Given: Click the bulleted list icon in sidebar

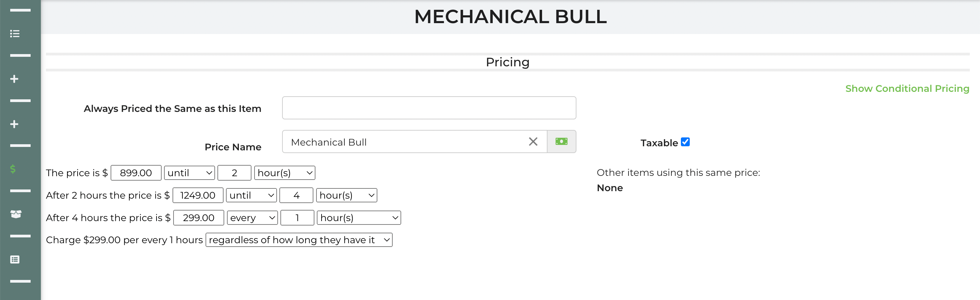Looking at the screenshot, I should click(15, 34).
